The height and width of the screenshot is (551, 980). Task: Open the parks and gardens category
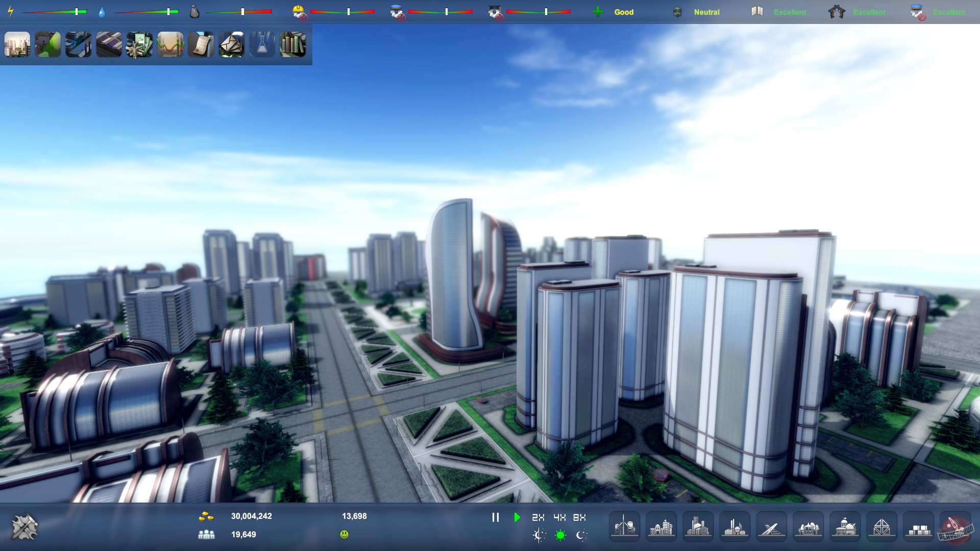point(808,527)
